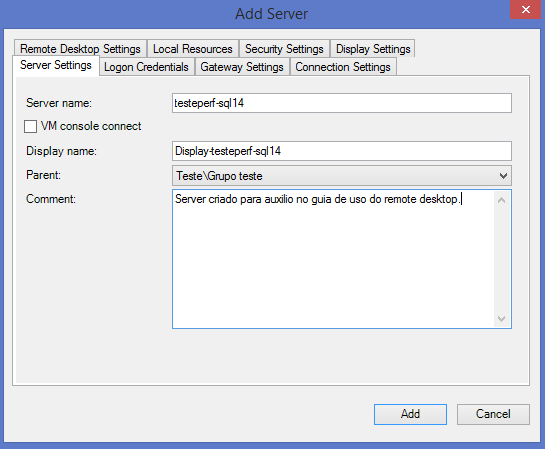
Task: Confirm with the Add button
Action: (410, 414)
